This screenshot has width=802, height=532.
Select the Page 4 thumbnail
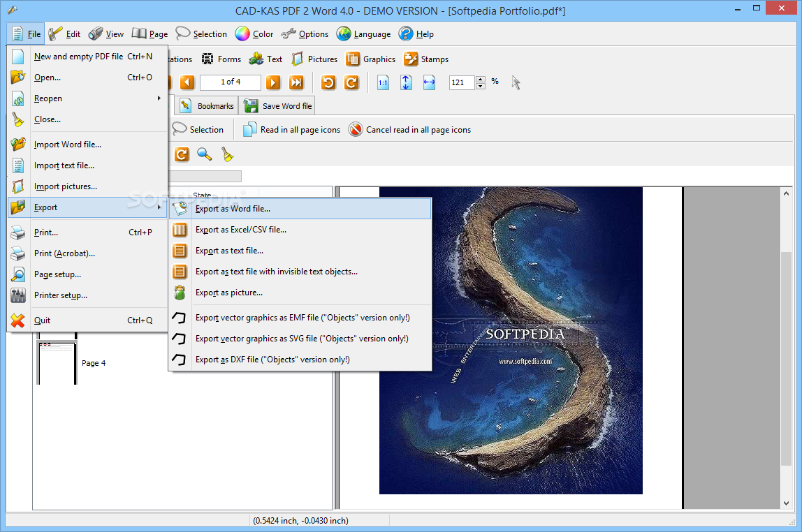[57, 363]
